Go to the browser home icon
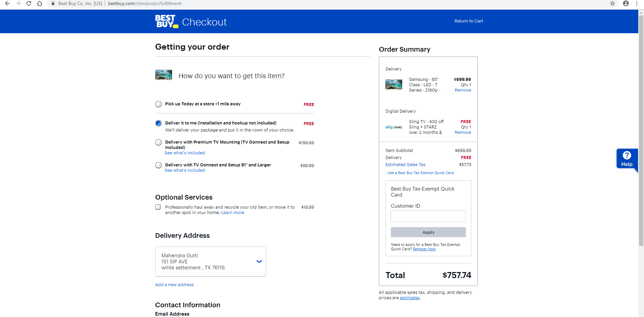Image resolution: width=644 pixels, height=317 pixels. pos(40,3)
